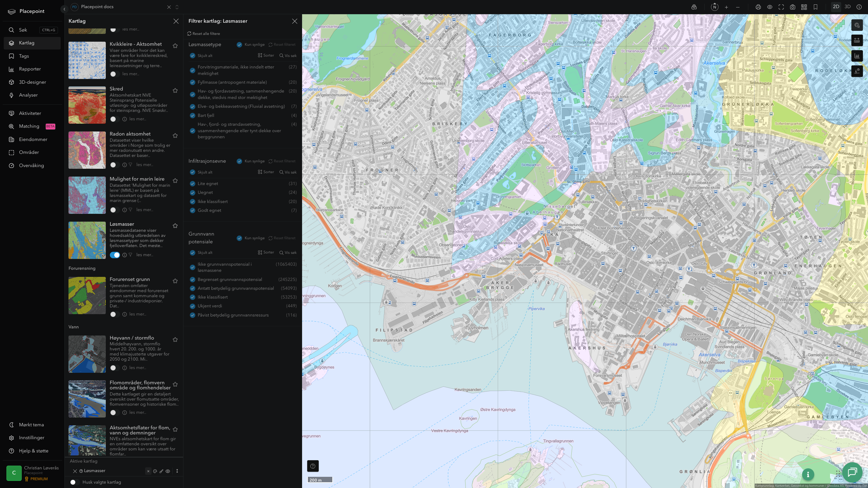The height and width of the screenshot is (488, 868).
Task: Click Reset filteret for Grunnvann potensiale
Action: [x=282, y=238]
